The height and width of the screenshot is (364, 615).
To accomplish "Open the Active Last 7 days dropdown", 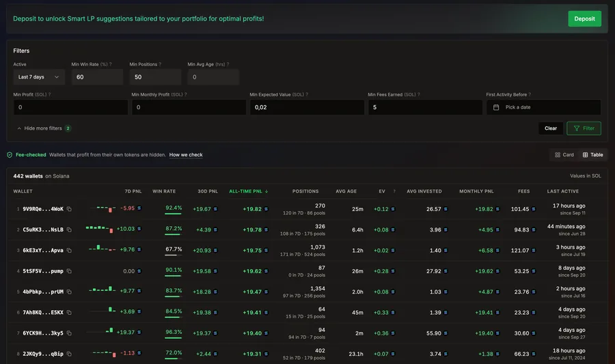I will (x=38, y=77).
